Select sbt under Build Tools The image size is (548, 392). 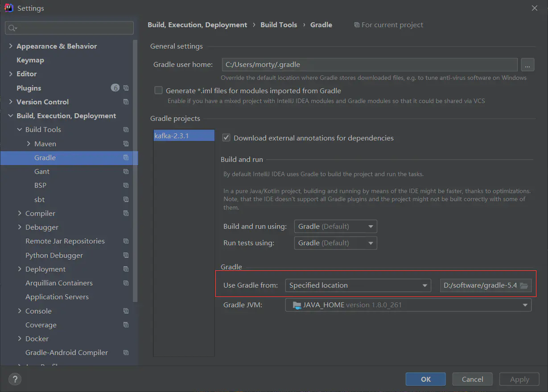[x=40, y=199]
